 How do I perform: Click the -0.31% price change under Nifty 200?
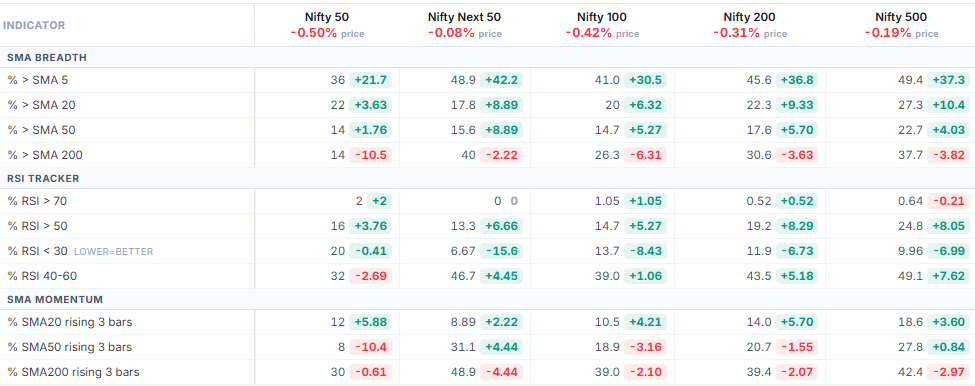(736, 33)
